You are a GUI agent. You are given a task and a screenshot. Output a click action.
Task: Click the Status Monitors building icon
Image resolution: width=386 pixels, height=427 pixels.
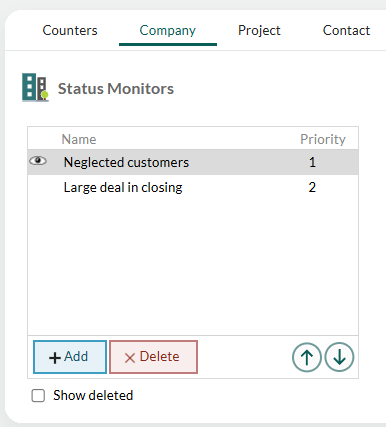(35, 87)
